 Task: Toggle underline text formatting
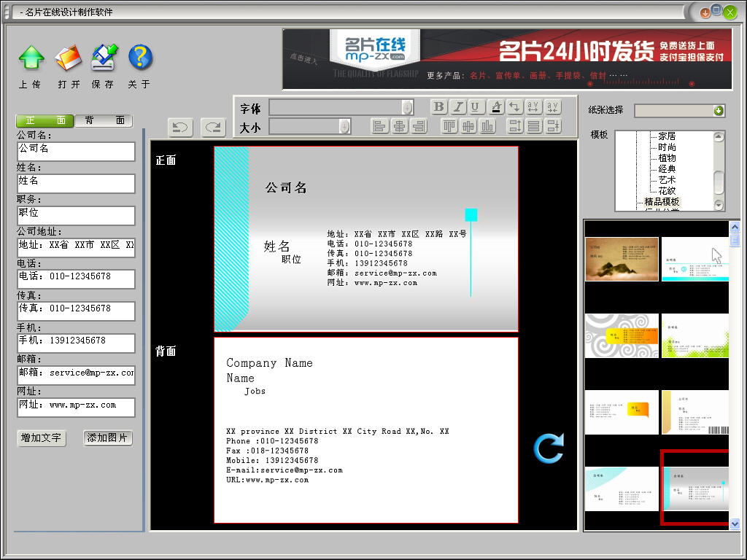coord(476,107)
